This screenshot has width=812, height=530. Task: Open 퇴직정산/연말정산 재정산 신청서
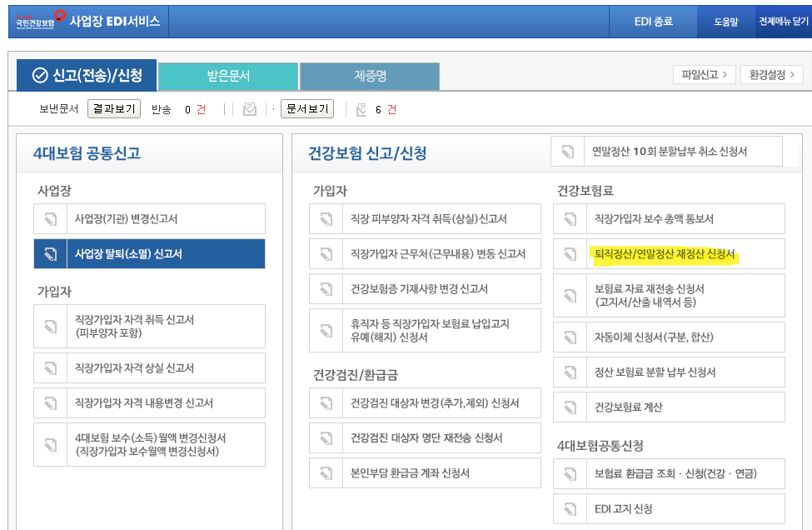(x=669, y=254)
